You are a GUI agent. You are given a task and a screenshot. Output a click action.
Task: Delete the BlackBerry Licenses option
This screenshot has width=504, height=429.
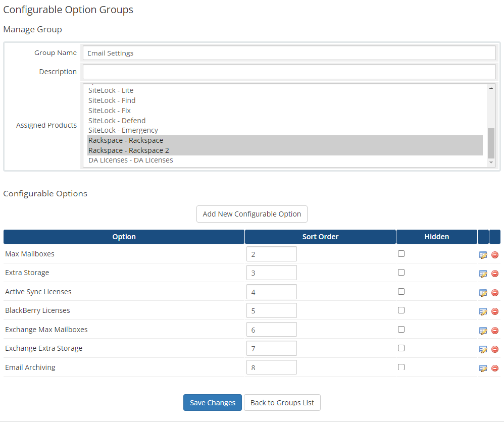(495, 311)
